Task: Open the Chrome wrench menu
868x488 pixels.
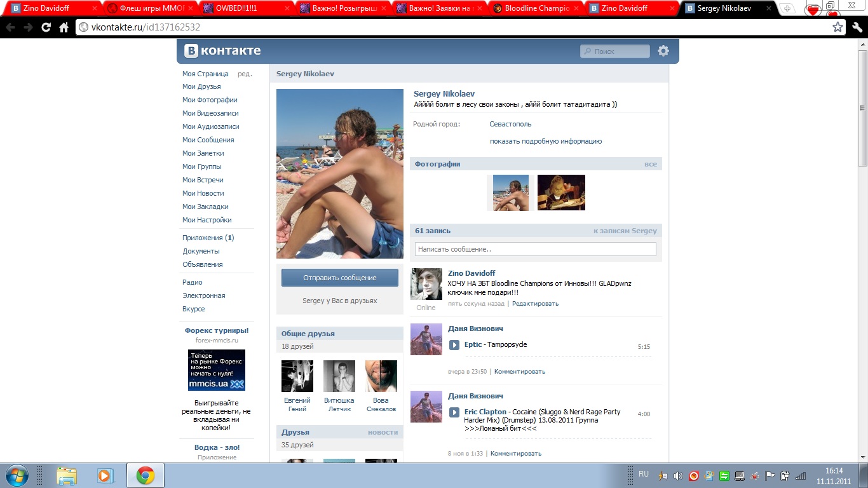Action: [x=857, y=27]
